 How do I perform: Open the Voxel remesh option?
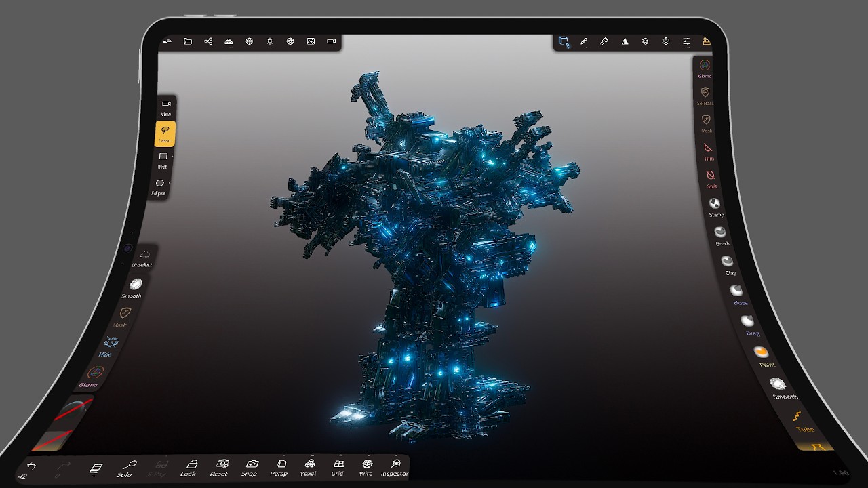309,468
